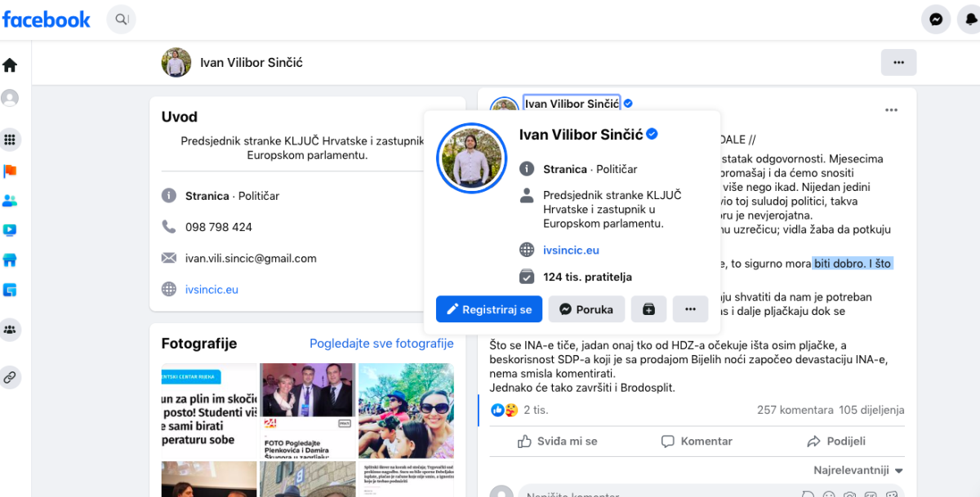Open Watch video icon in left sidebar
This screenshot has height=497, width=980.
coord(10,230)
